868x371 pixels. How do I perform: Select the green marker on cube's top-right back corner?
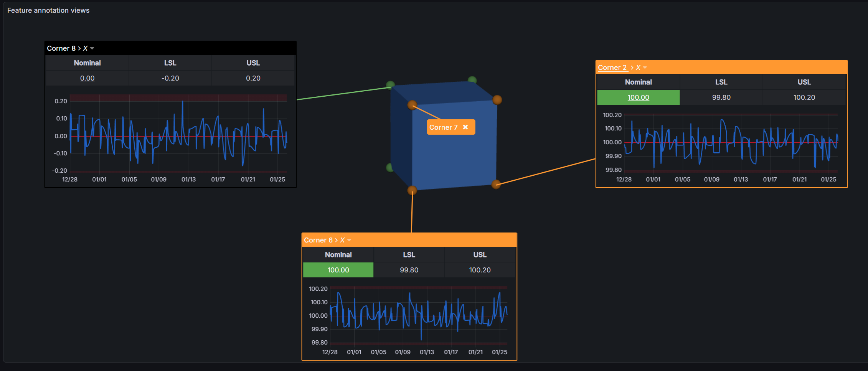472,80
